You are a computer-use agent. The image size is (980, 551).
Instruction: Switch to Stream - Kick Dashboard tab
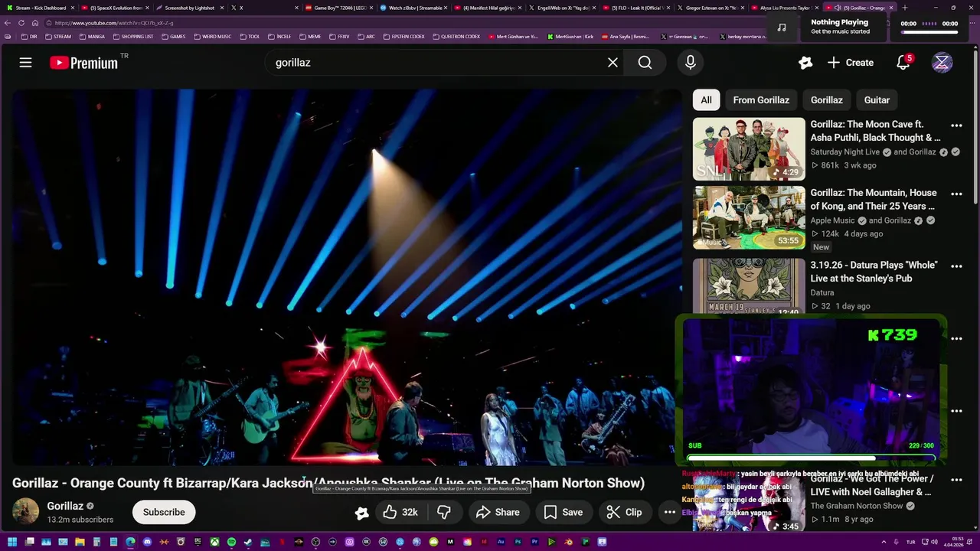click(x=41, y=8)
